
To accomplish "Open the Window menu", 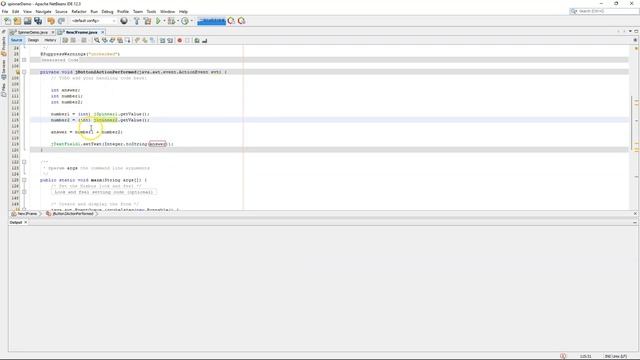I will pyautogui.click(x=167, y=11).
